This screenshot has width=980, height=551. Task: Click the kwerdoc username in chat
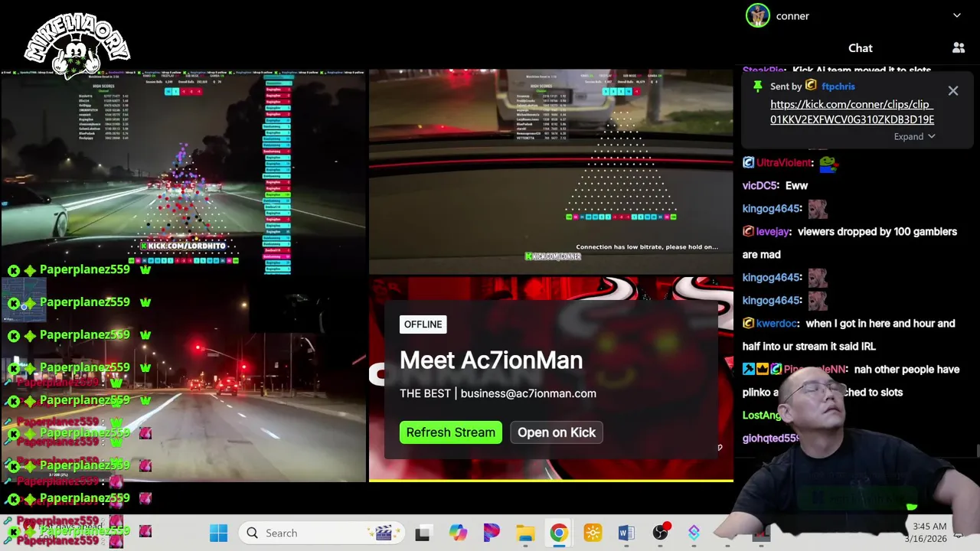777,323
